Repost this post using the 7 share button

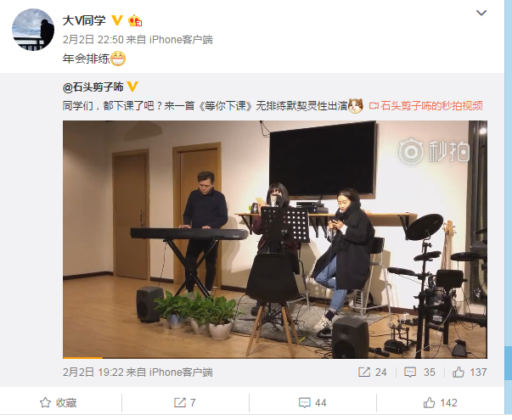(x=185, y=403)
